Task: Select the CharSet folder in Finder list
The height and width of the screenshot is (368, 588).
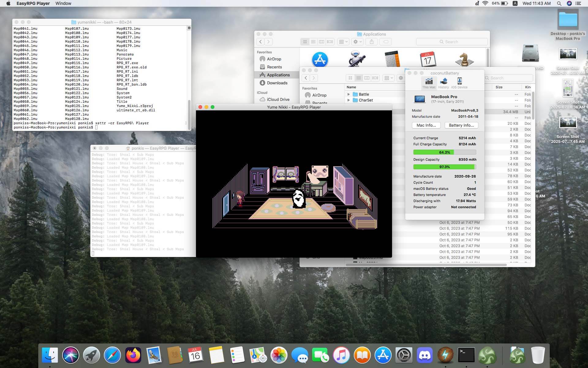Action: 366,100
